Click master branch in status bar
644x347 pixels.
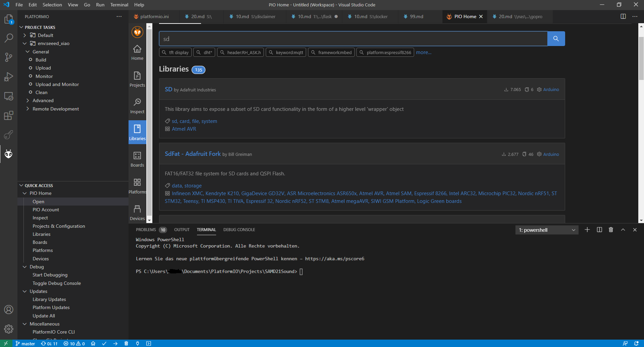[25, 343]
